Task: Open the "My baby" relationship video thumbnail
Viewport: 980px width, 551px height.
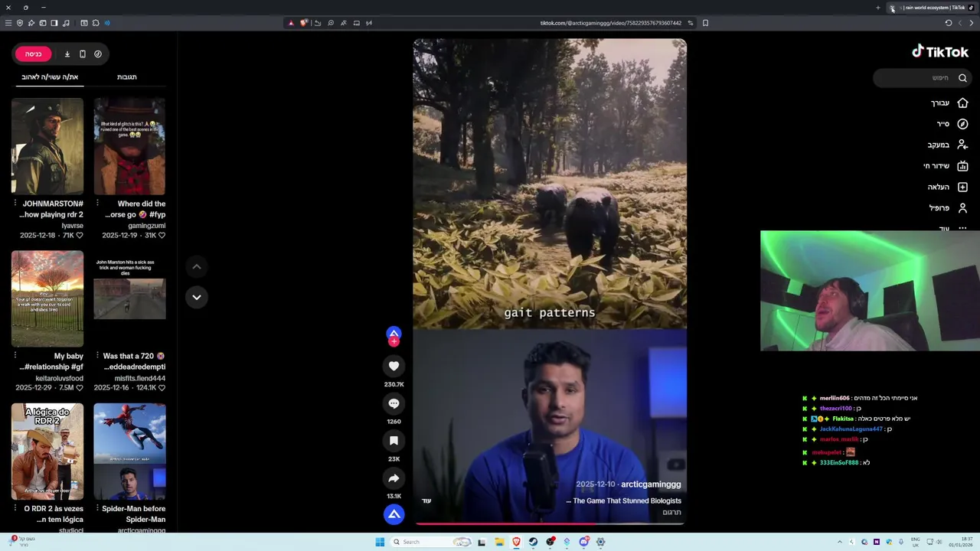Action: [x=47, y=298]
